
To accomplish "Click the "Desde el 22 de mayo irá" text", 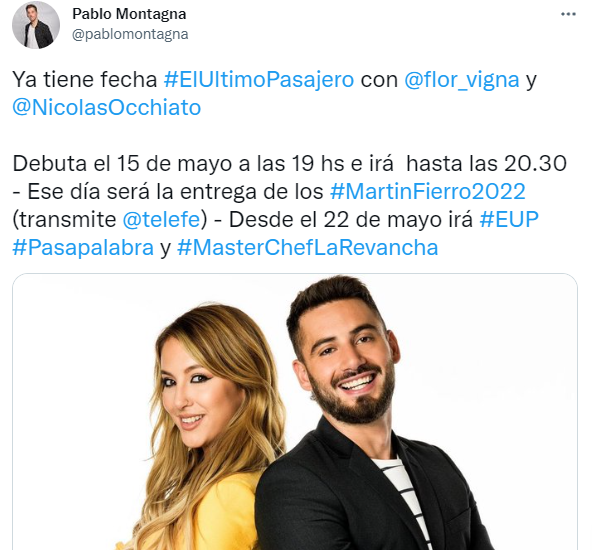I will click(351, 219).
